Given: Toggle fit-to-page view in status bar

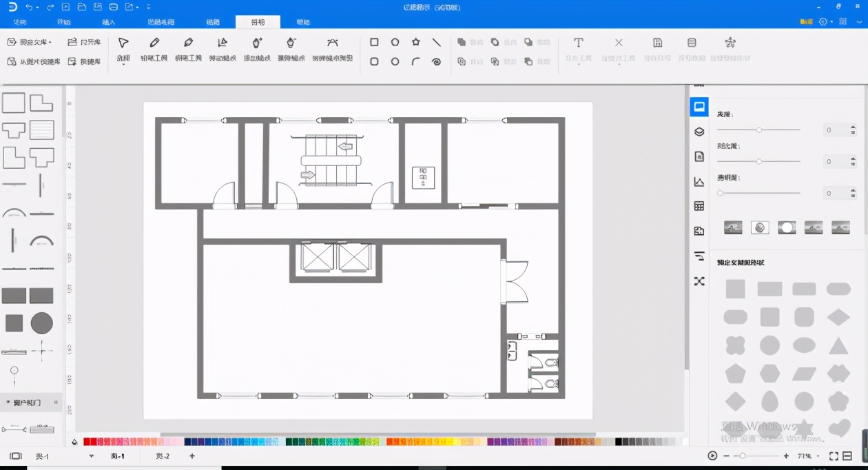Looking at the screenshot, I should point(834,456).
